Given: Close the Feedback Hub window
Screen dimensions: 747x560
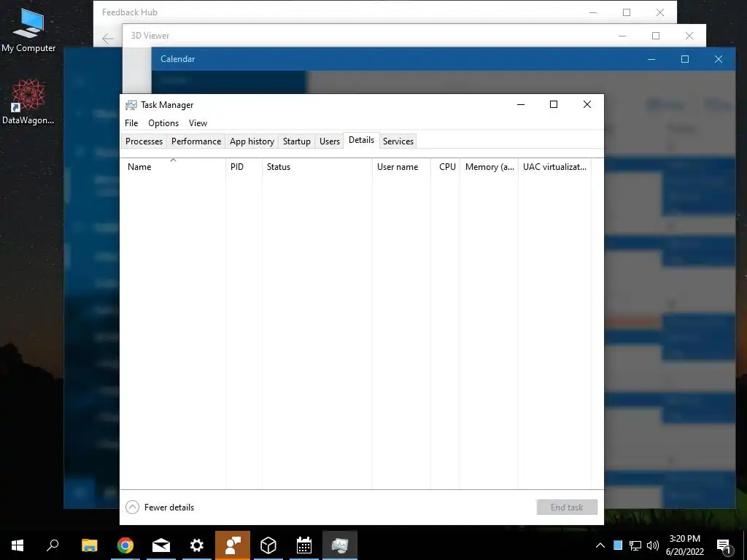Looking at the screenshot, I should click(x=659, y=12).
